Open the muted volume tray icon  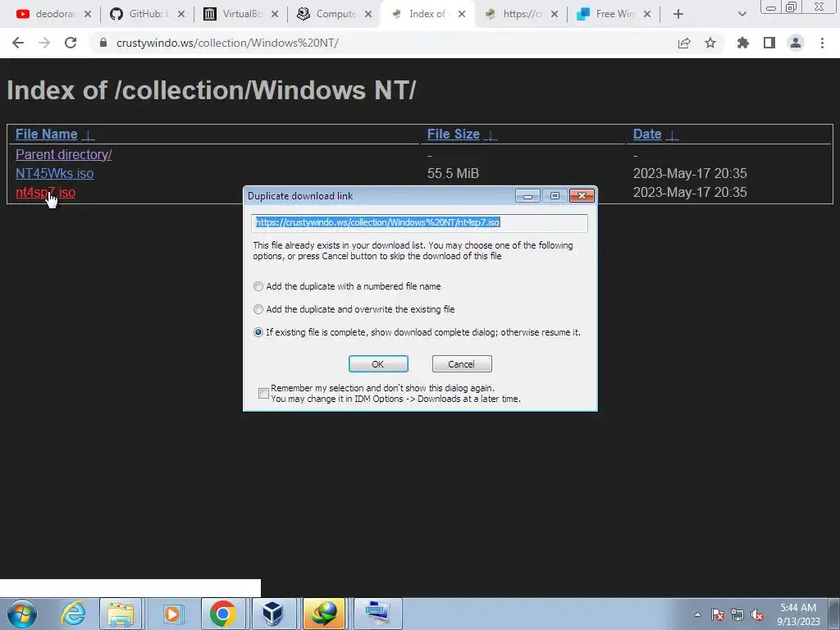(x=757, y=614)
